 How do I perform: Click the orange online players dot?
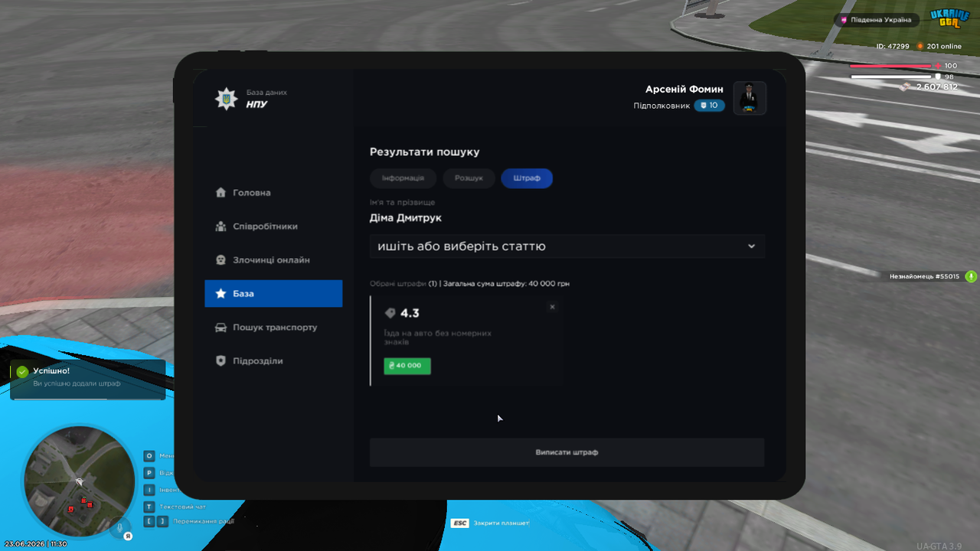[x=921, y=46]
